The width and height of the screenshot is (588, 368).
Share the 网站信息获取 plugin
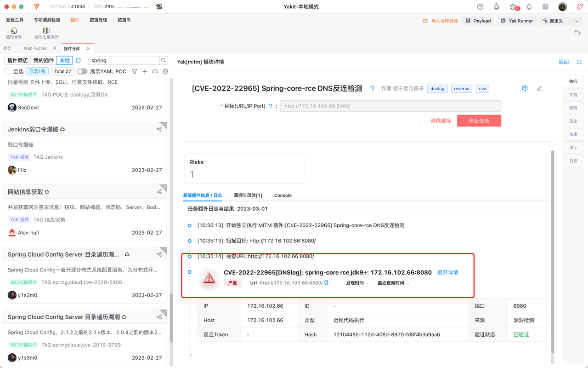tap(159, 192)
